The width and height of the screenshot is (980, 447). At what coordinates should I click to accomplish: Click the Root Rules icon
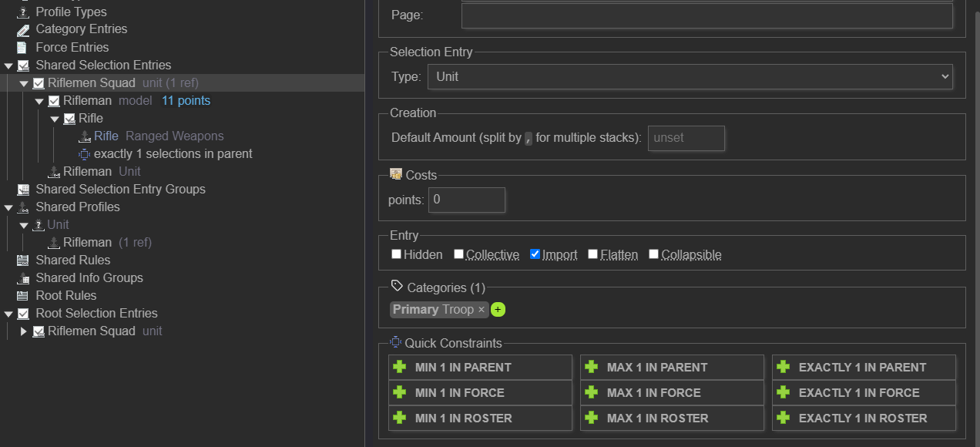(x=23, y=296)
